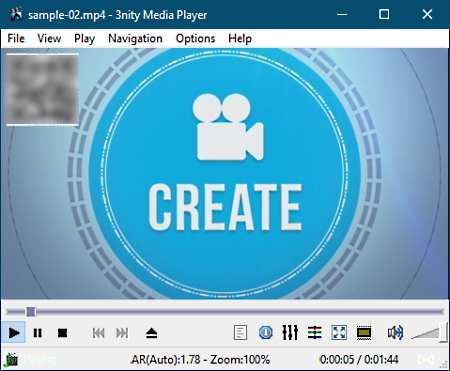Minimize the 3nity Media Player window
Image resolution: width=450 pixels, height=371 pixels.
342,14
